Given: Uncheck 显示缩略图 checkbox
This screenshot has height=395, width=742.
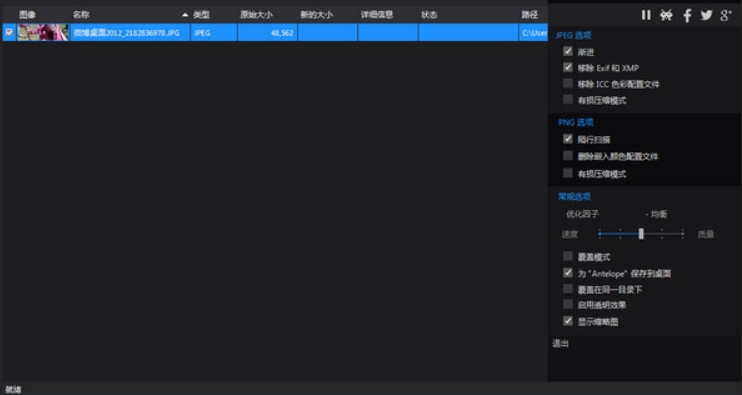Looking at the screenshot, I should pyautogui.click(x=568, y=321).
